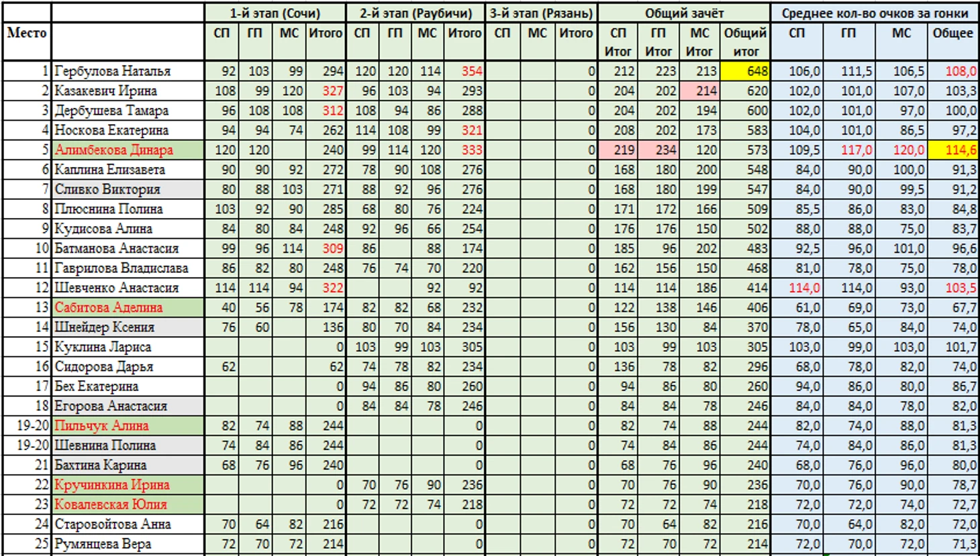Select the red 312 total for Дербушева Тамара
This screenshot has width=980, height=556.
pyautogui.click(x=326, y=111)
